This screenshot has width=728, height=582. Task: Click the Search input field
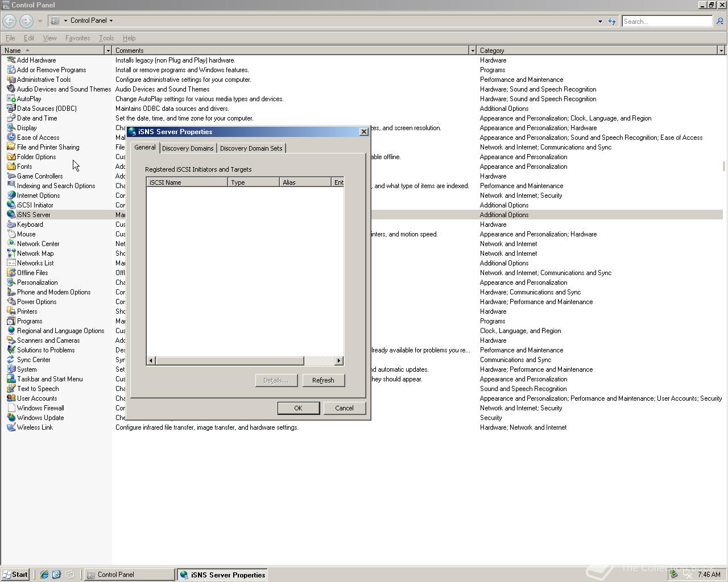click(667, 21)
